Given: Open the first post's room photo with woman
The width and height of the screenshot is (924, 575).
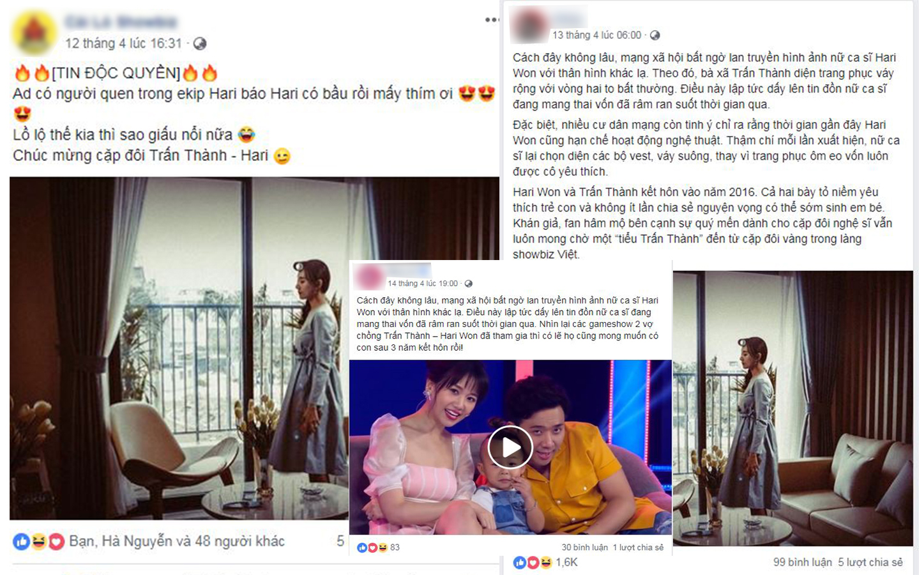Looking at the screenshot, I should (179, 348).
